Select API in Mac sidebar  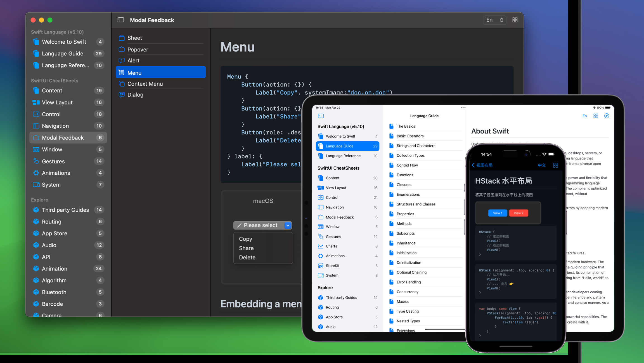point(68,257)
